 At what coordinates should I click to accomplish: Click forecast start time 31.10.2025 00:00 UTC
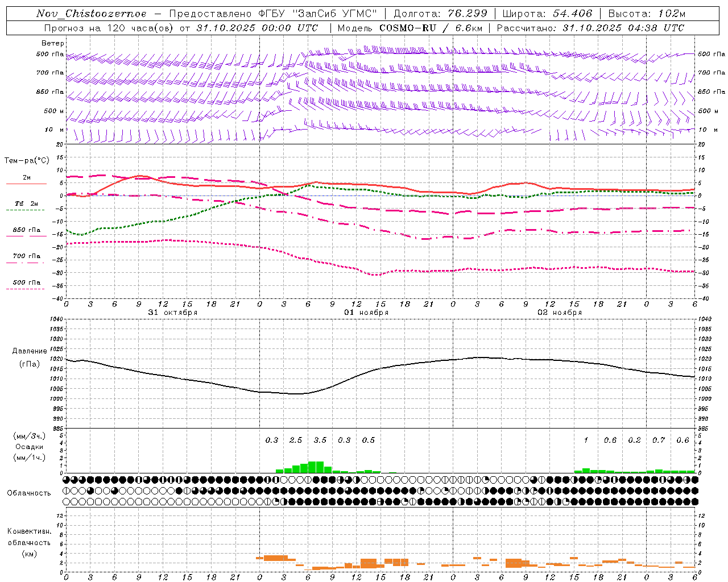pyautogui.click(x=257, y=28)
